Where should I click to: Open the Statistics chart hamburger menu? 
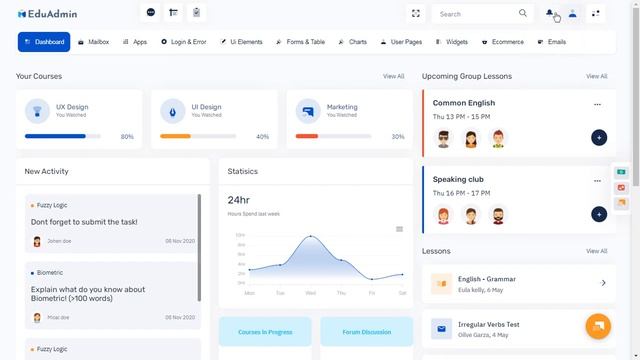[x=399, y=229]
